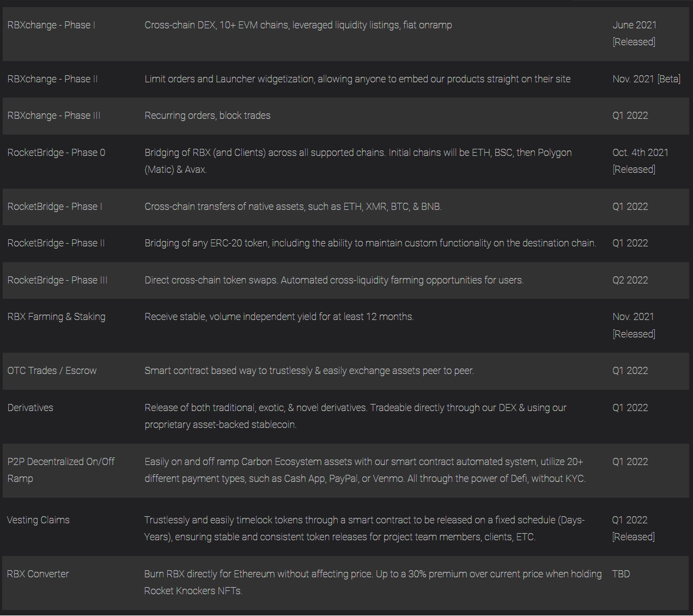Select the Cross-chain DEX description text
The image size is (693, 616).
298,25
